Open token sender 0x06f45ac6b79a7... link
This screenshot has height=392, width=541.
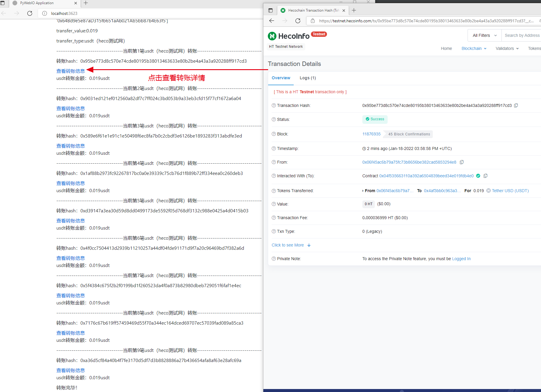coord(395,191)
